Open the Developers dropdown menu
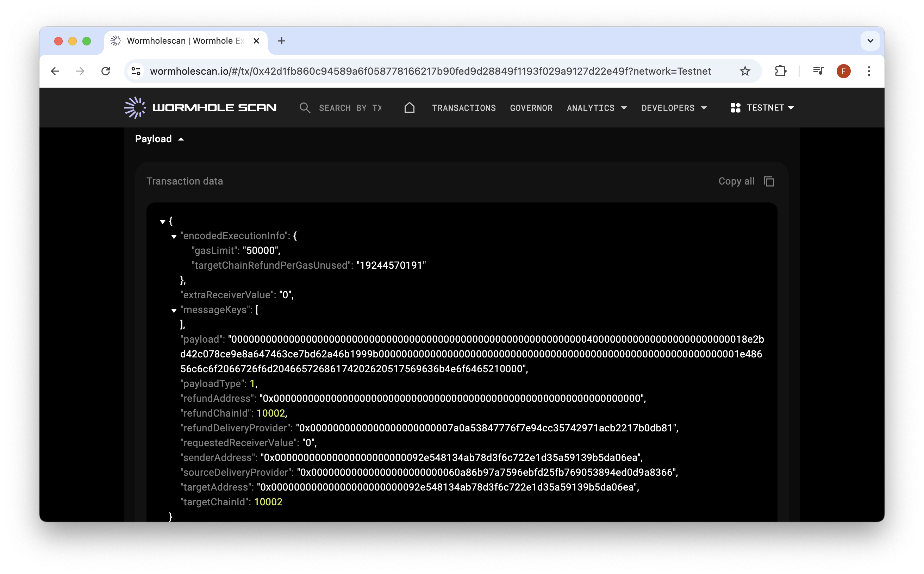This screenshot has width=924, height=574. click(x=674, y=108)
